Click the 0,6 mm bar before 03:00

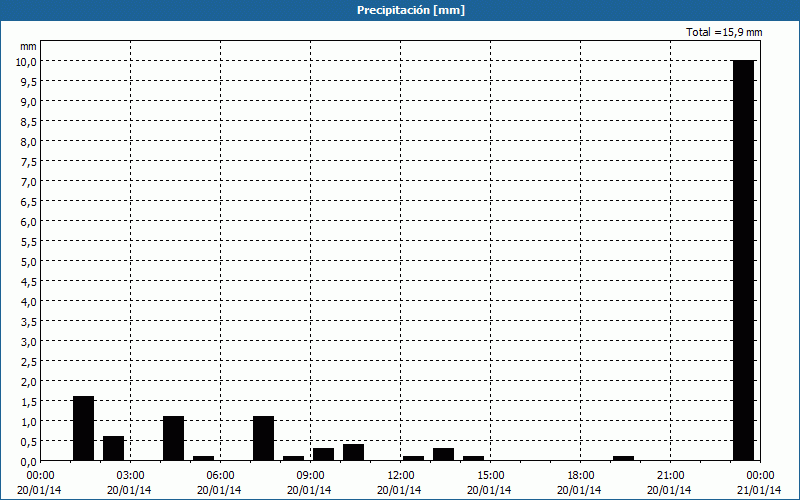coord(113,448)
